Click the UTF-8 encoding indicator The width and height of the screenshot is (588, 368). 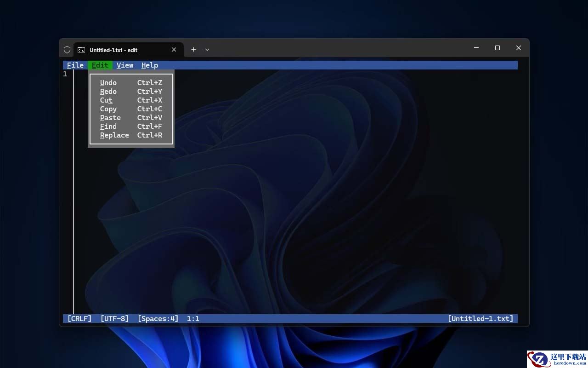[x=114, y=318]
